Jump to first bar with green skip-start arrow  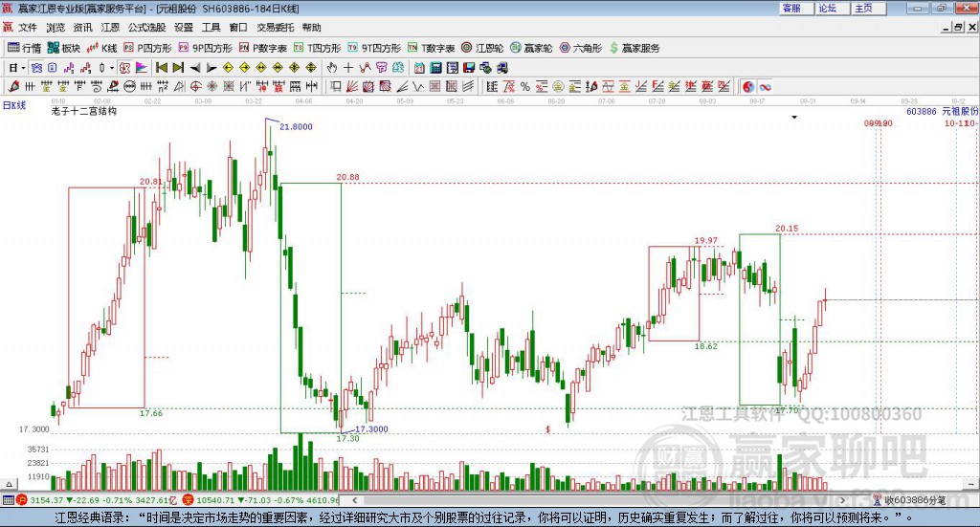click(x=161, y=68)
